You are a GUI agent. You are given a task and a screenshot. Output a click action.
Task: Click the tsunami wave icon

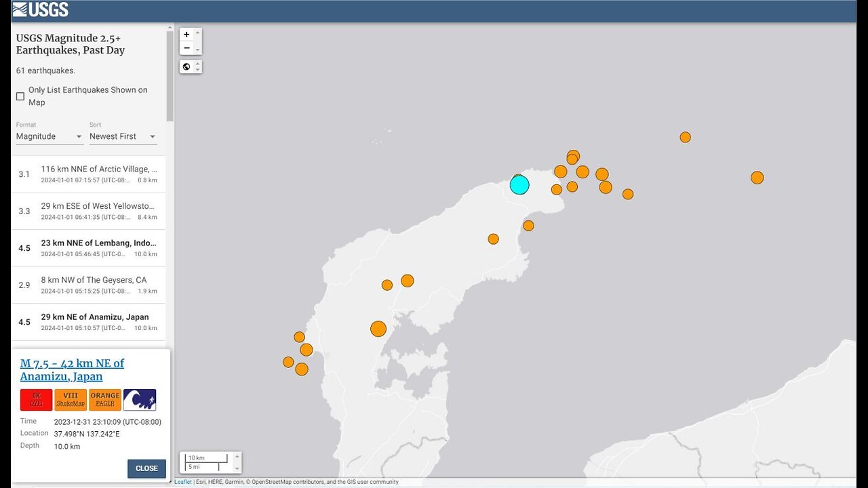140,400
